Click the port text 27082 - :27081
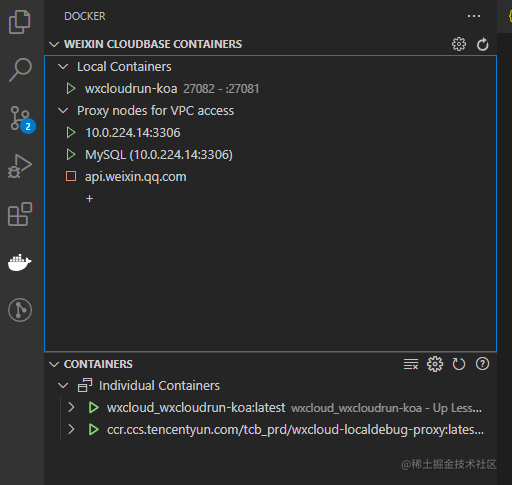Viewport: 512px width, 485px height. pos(221,89)
